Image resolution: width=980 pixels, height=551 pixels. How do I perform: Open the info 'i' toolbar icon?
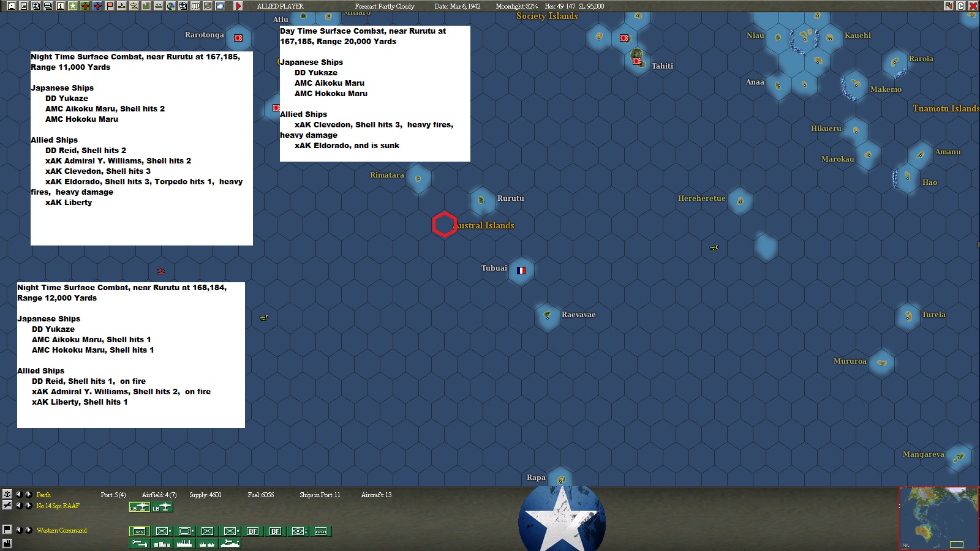(60, 6)
